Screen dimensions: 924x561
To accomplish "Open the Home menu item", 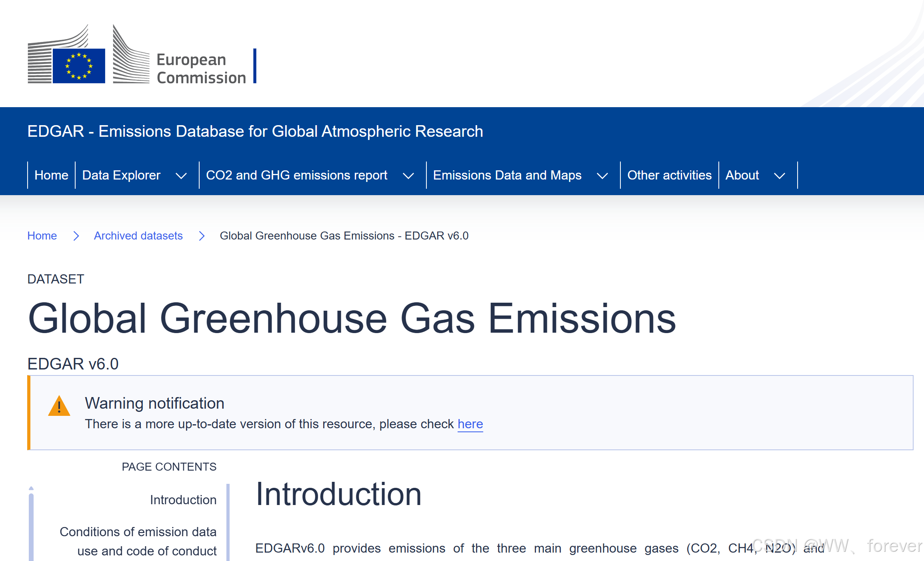I will [x=51, y=175].
